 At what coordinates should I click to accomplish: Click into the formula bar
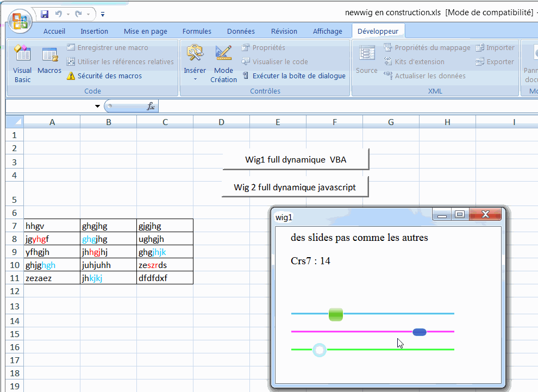pos(348,106)
